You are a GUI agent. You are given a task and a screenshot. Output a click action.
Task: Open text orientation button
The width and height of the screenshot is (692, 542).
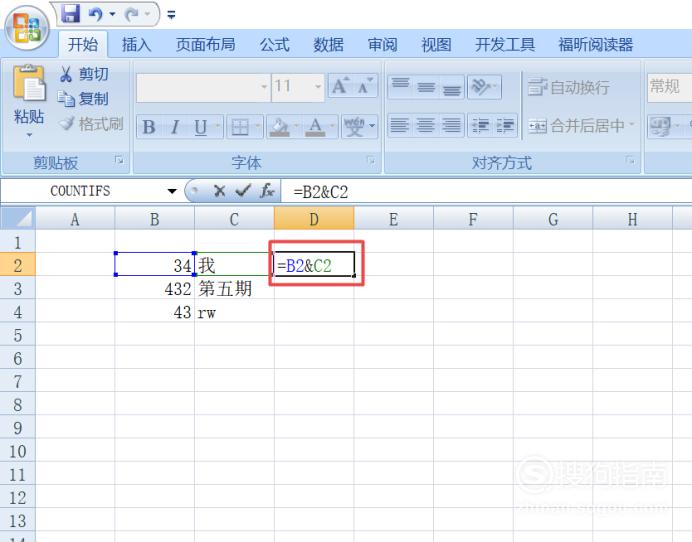coord(484,87)
